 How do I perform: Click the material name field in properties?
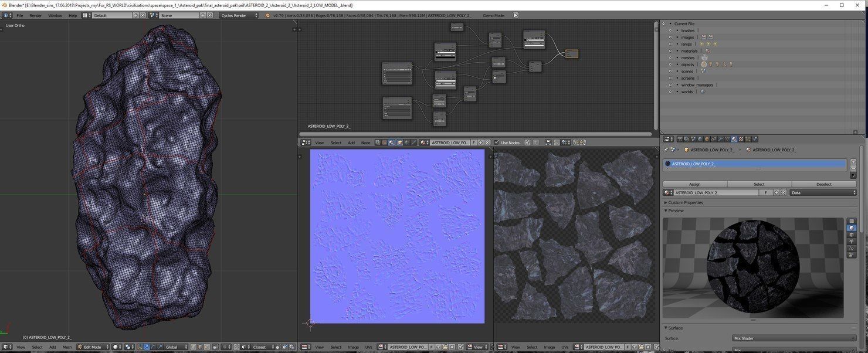[716, 192]
